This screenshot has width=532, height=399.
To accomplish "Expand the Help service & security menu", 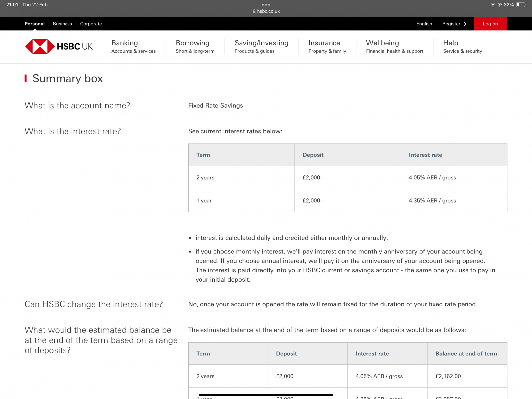I will [462, 46].
